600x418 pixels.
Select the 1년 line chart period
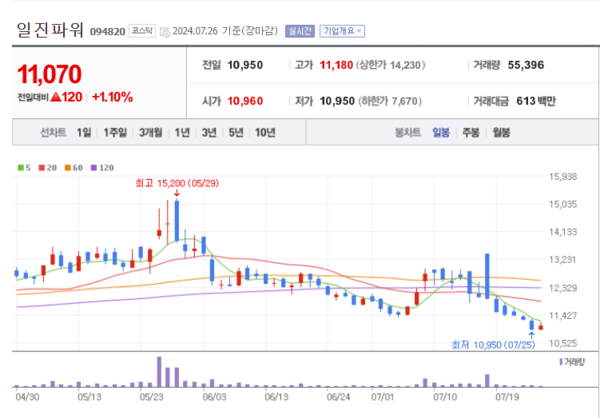pos(182,133)
